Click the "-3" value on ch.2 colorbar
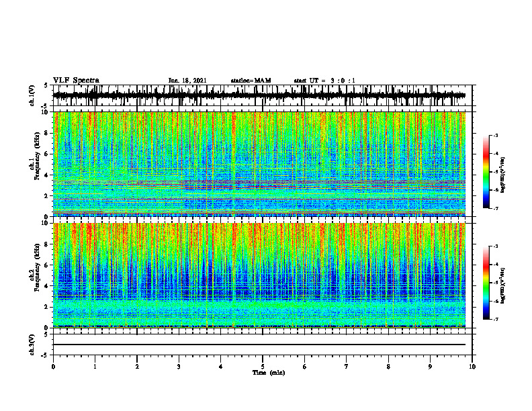This screenshot has height=411, width=532. coord(495,246)
